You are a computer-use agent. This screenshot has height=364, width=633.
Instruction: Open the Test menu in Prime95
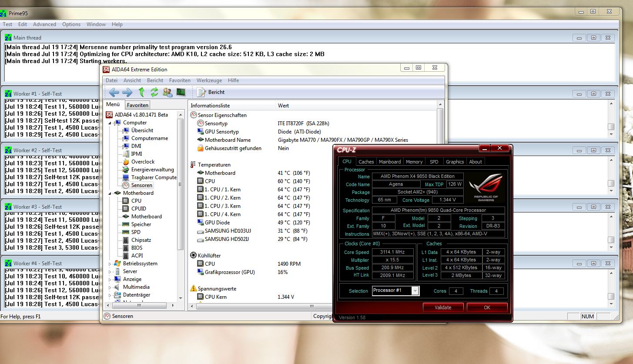point(7,24)
